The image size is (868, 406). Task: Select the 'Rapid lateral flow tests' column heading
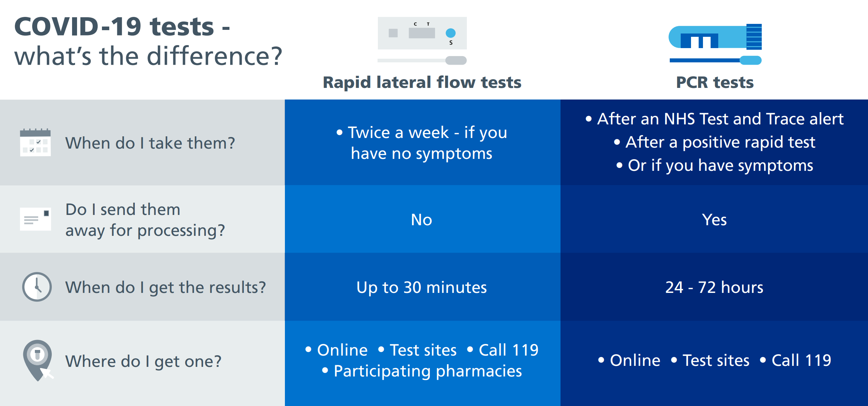pos(422,83)
